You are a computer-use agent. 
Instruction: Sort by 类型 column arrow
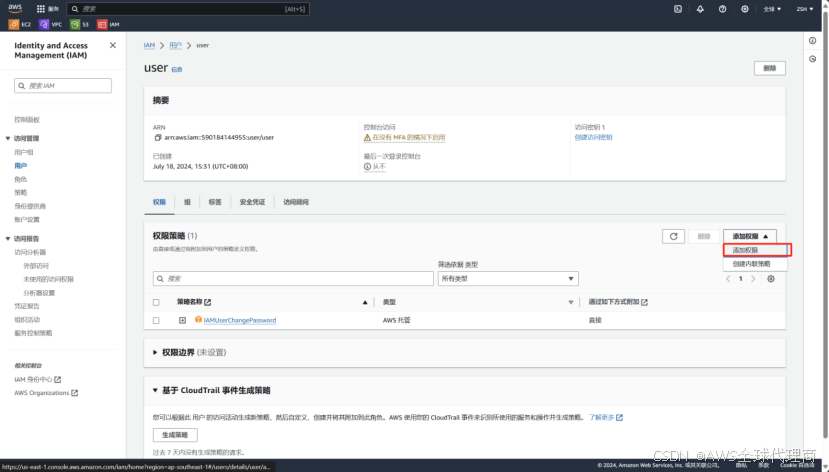570,302
